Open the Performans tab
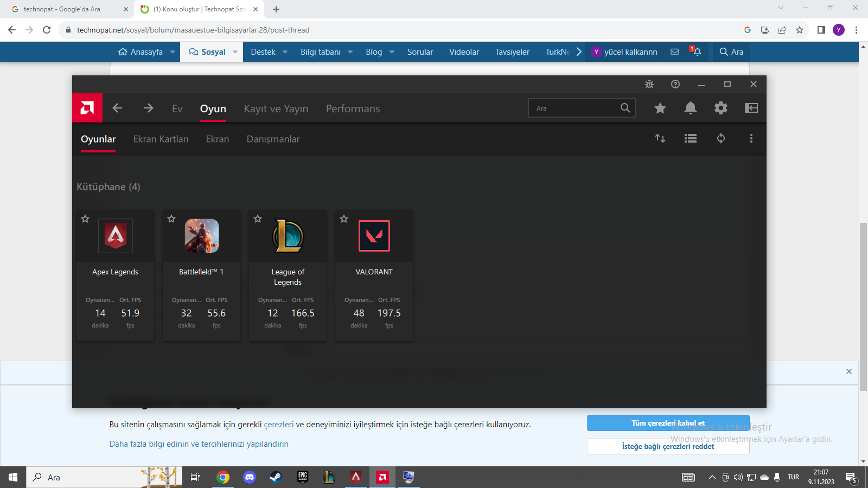Image resolution: width=868 pixels, height=488 pixels. [x=353, y=108]
